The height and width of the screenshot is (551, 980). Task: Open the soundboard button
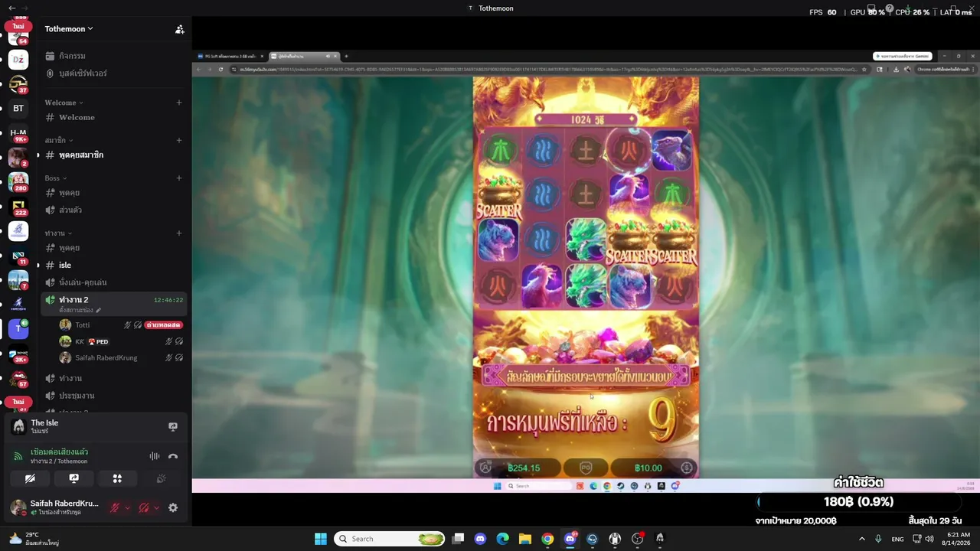pyautogui.click(x=161, y=479)
